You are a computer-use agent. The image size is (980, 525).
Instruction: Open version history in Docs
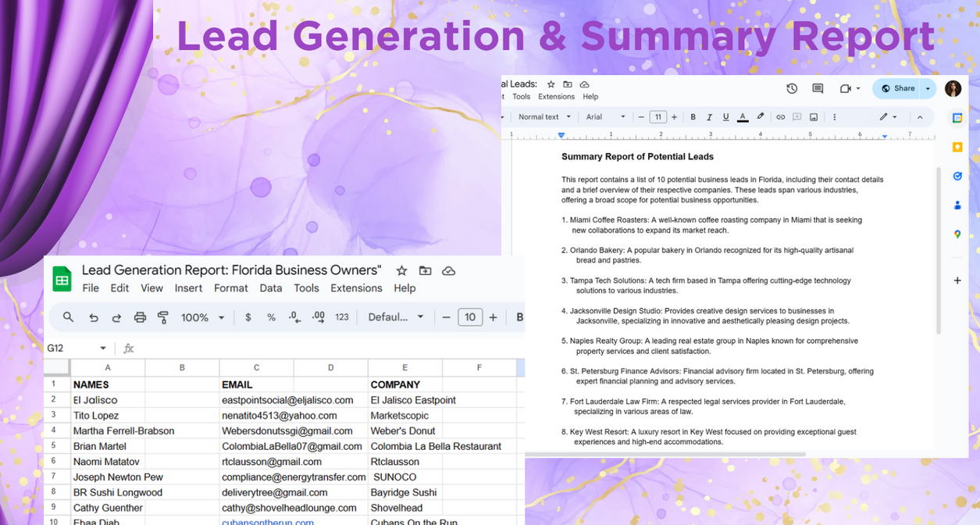792,88
